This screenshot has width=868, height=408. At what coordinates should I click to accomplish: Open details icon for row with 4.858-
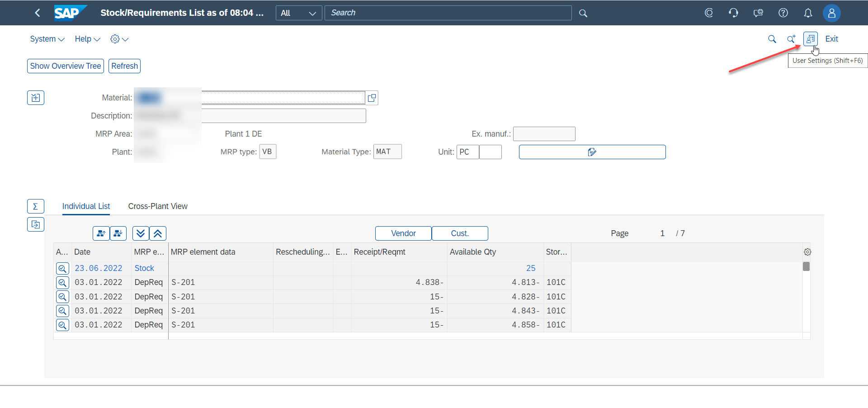pos(62,325)
